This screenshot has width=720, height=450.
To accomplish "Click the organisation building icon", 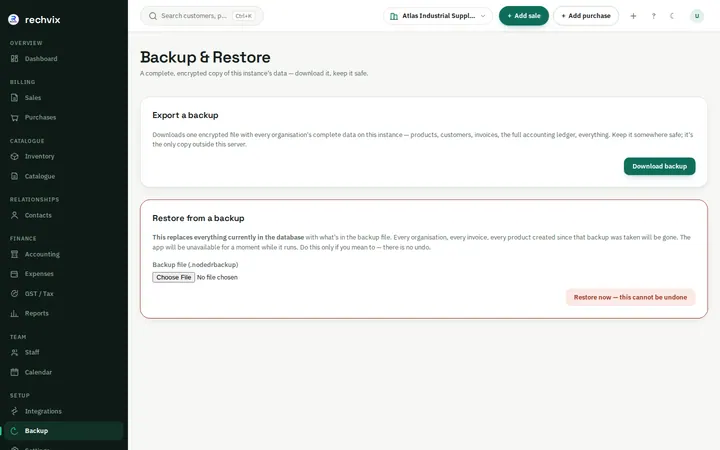I will coord(394,16).
